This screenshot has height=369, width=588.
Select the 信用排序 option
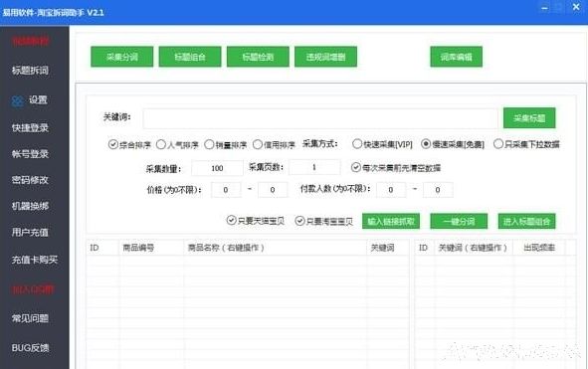pyautogui.click(x=275, y=144)
